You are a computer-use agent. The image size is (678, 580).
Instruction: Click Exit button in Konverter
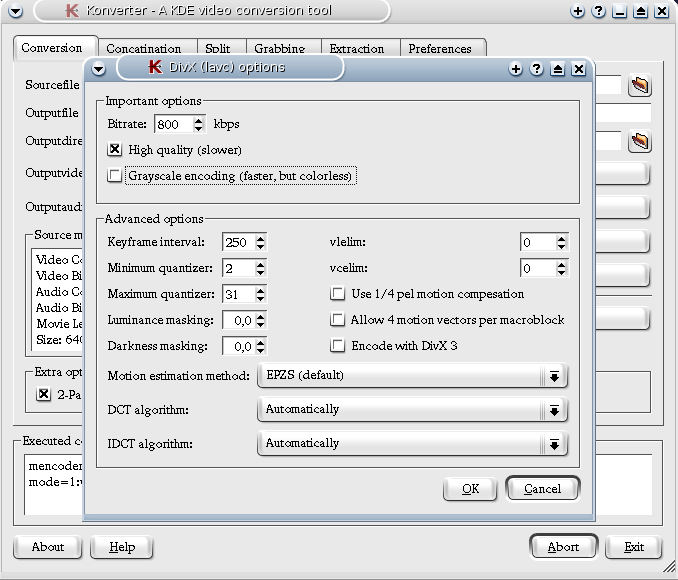633,547
